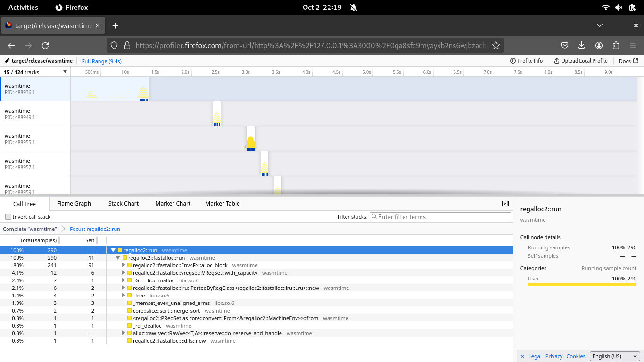Switch to the Marker Table tab

point(223,204)
